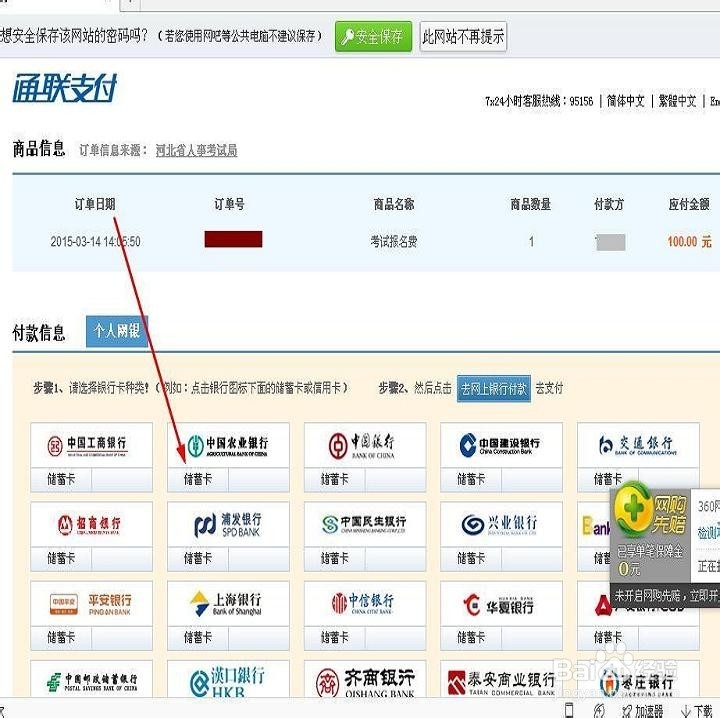Viewport: 720px width, 718px height.
Task: Choose the 中国建设银行 logo
Action: pyautogui.click(x=501, y=445)
